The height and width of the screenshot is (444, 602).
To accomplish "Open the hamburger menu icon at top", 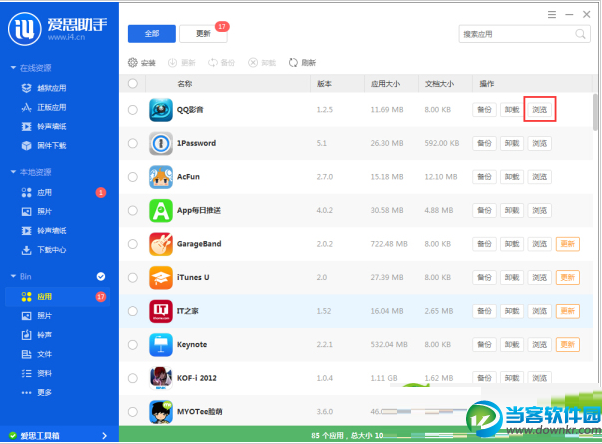I will click(552, 15).
